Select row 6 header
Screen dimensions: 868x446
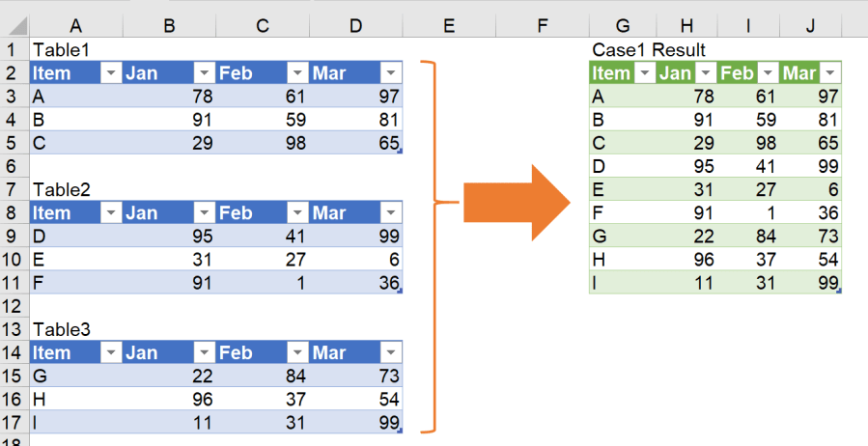point(12,166)
